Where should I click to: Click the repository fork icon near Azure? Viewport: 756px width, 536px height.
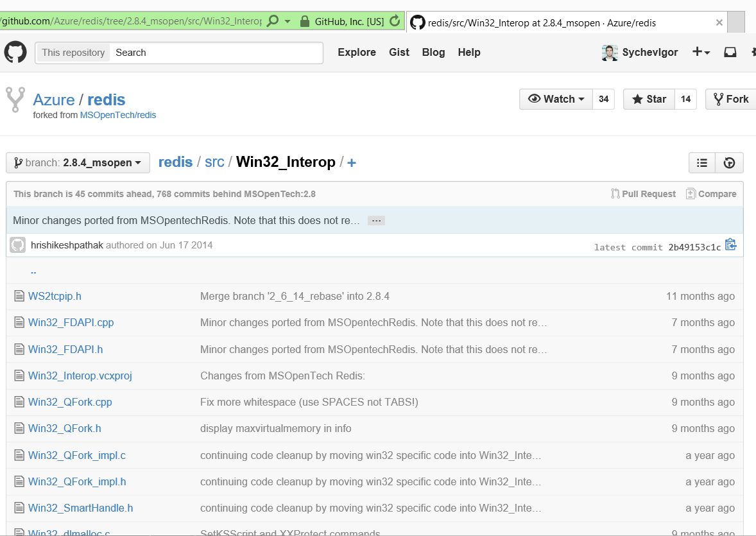[15, 99]
